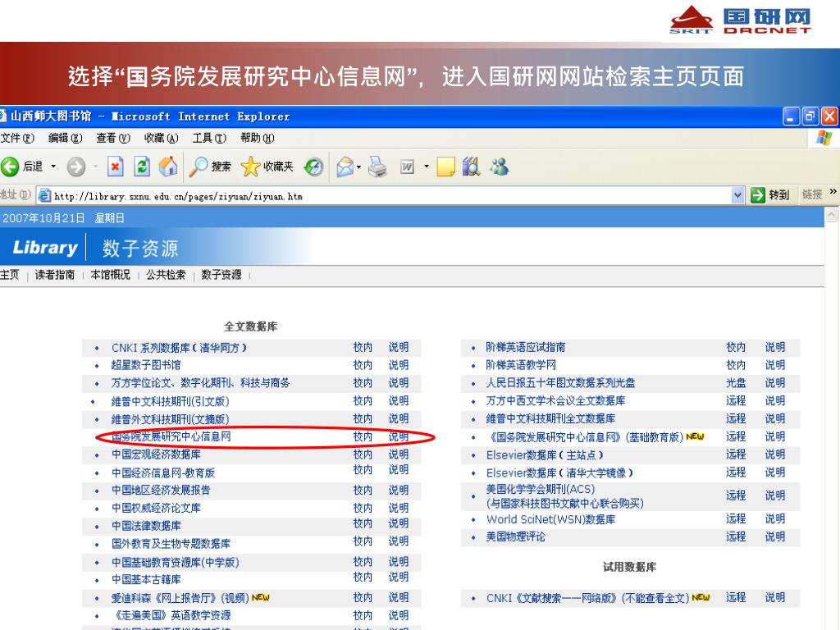Stop page loading with red X icon
Screen dimensions: 840x630
pyautogui.click(x=115, y=167)
